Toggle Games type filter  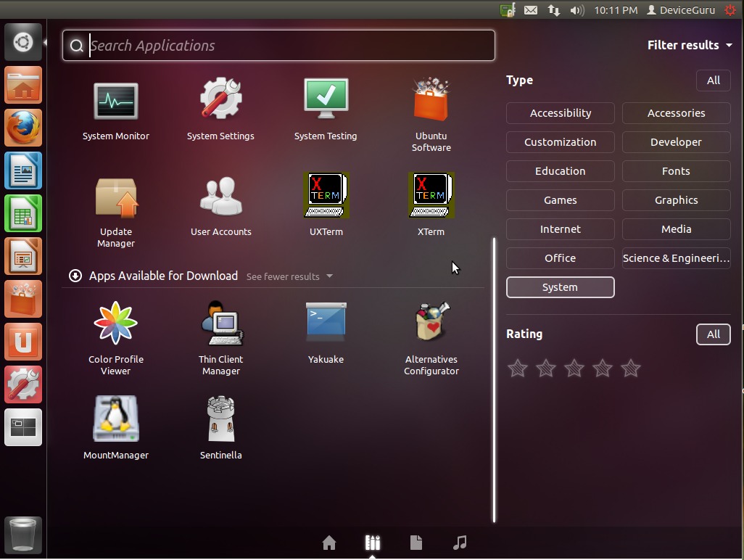(x=561, y=199)
